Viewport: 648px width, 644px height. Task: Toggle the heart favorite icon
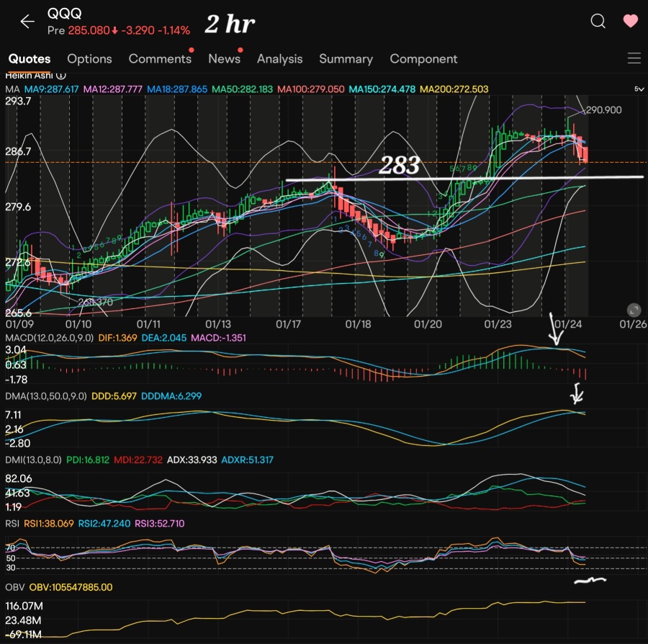pyautogui.click(x=630, y=21)
